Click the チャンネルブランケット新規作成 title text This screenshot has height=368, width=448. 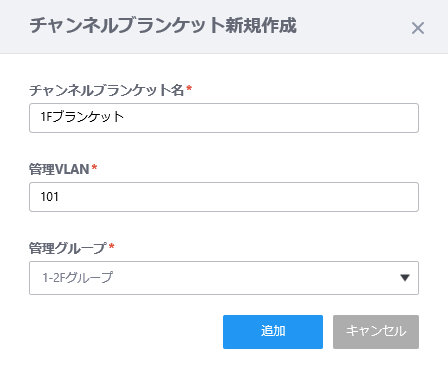click(x=163, y=26)
